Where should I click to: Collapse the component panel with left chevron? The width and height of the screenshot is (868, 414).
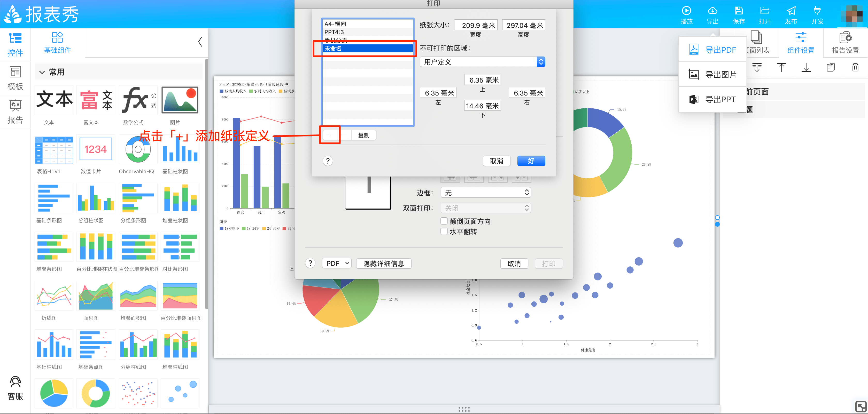[200, 42]
